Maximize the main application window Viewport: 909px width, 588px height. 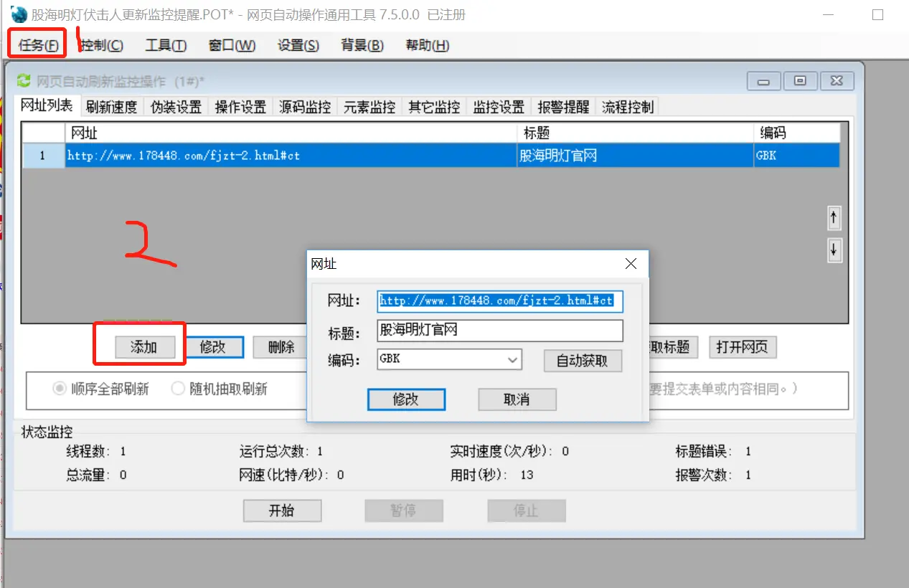pyautogui.click(x=877, y=14)
